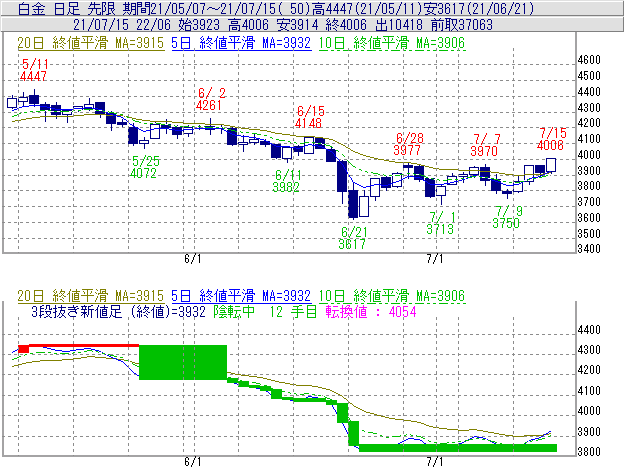
Task: Select the 6/28 3977 high annotation
Action: 409,144
